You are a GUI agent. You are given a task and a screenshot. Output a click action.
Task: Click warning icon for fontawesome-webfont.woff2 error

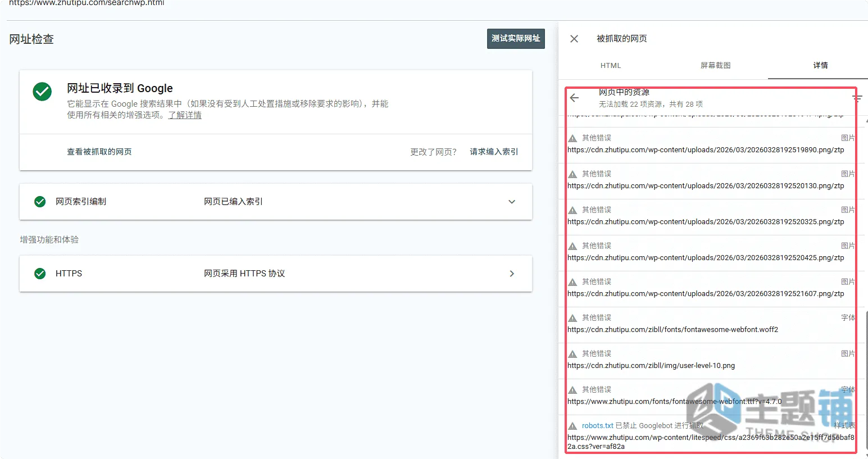pyautogui.click(x=572, y=318)
